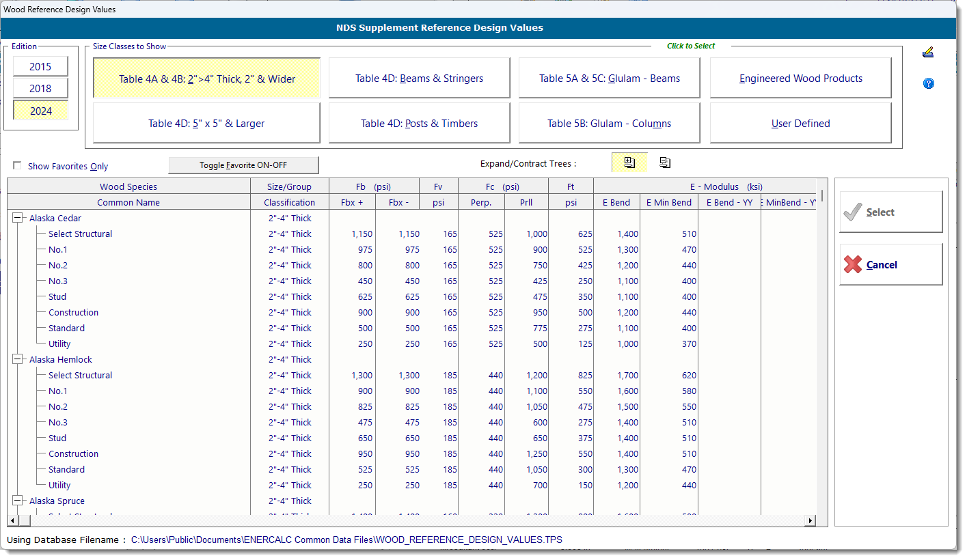Click the Fbx + column header
Image resolution: width=967 pixels, height=560 pixels.
(353, 202)
